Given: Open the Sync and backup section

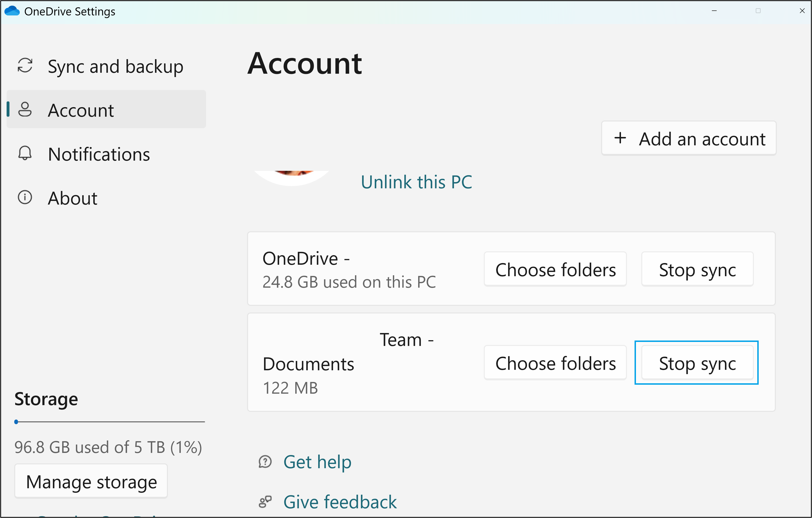Looking at the screenshot, I should pos(106,66).
